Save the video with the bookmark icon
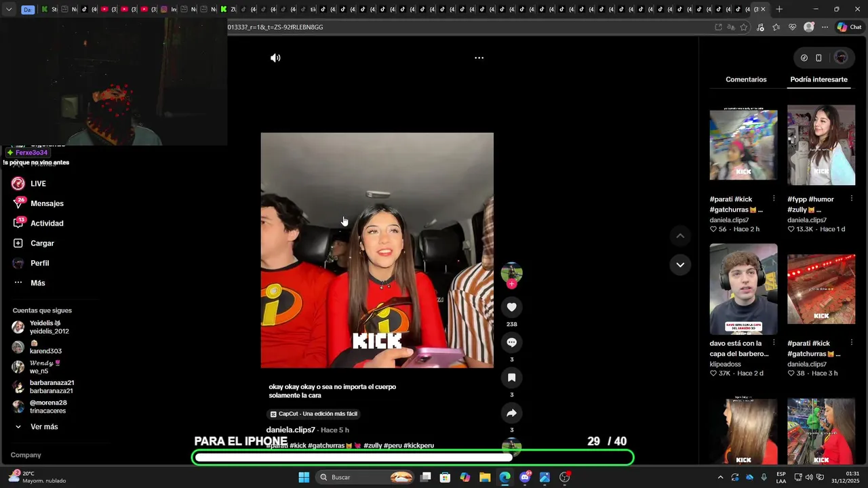The image size is (868, 488). pyautogui.click(x=511, y=378)
